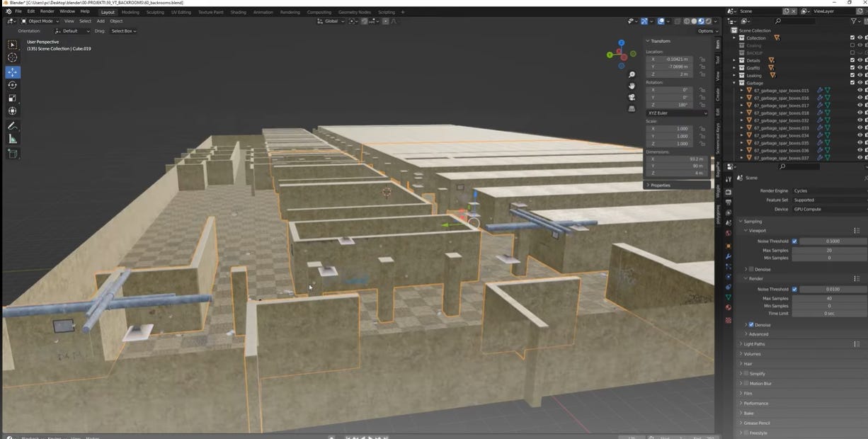
Task: Enable the Ceiling collection checkbox
Action: pos(852,45)
